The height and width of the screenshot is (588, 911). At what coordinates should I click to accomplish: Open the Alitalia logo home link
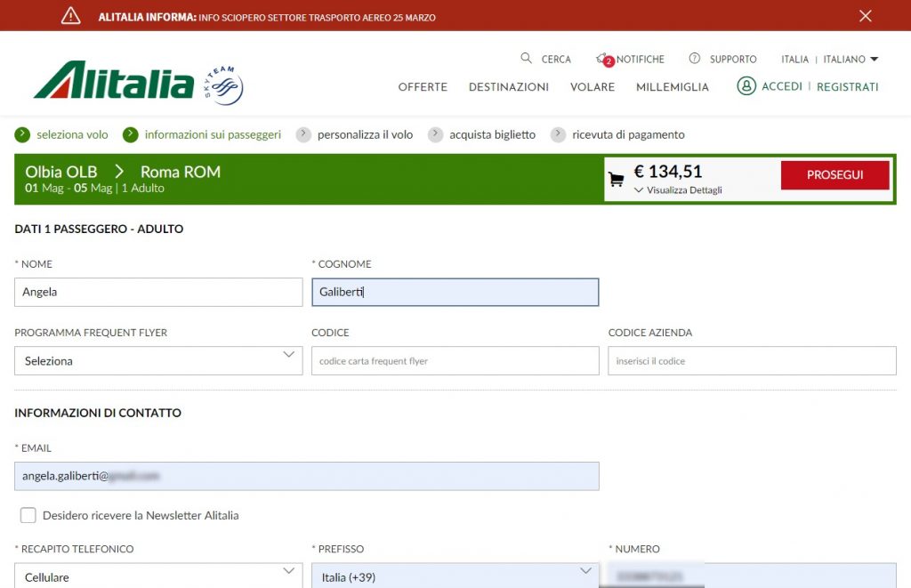[x=114, y=79]
